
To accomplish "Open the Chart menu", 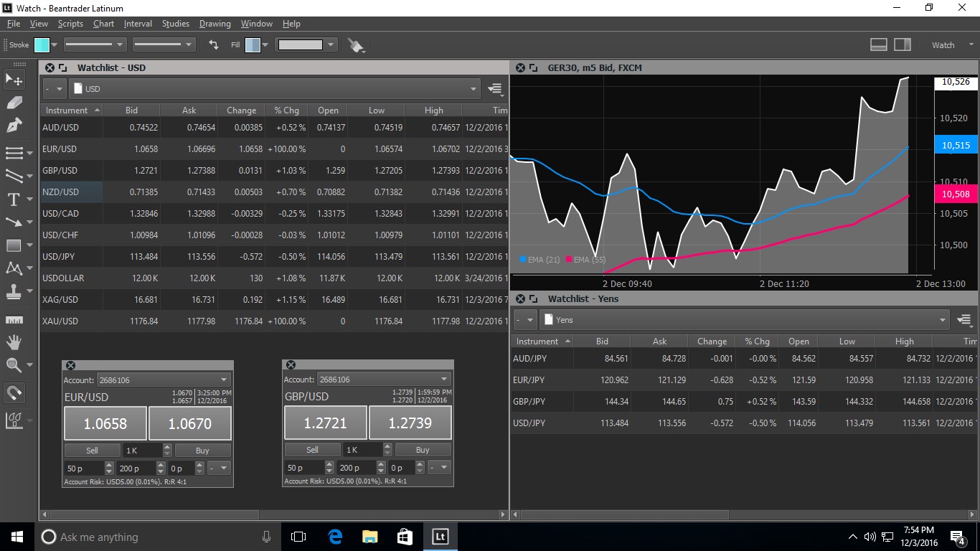I will tap(103, 24).
